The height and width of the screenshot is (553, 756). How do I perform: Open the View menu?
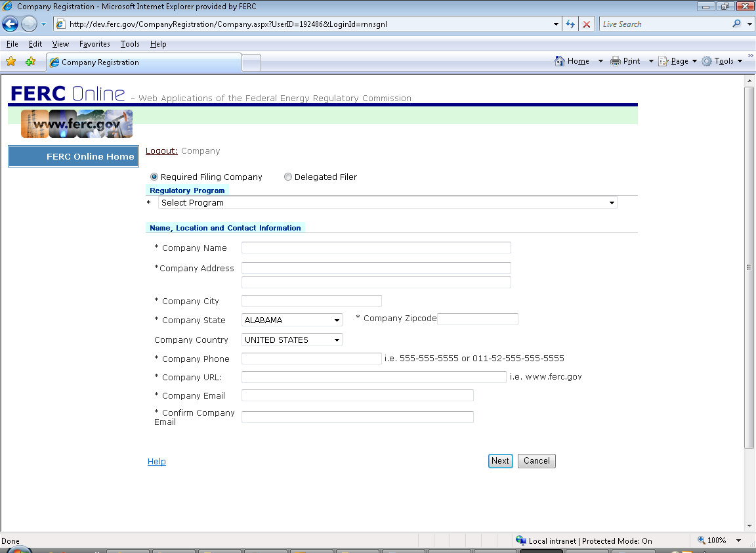coord(60,44)
